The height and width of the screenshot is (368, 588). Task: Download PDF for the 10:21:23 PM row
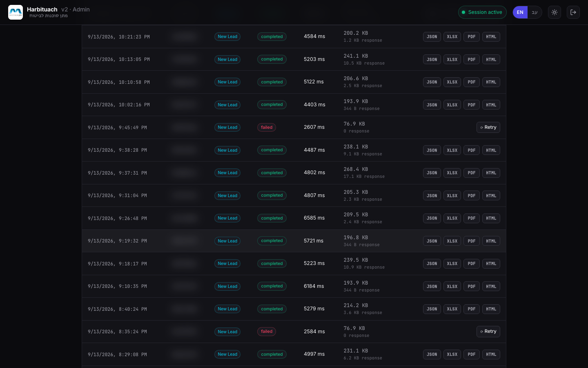tap(472, 37)
